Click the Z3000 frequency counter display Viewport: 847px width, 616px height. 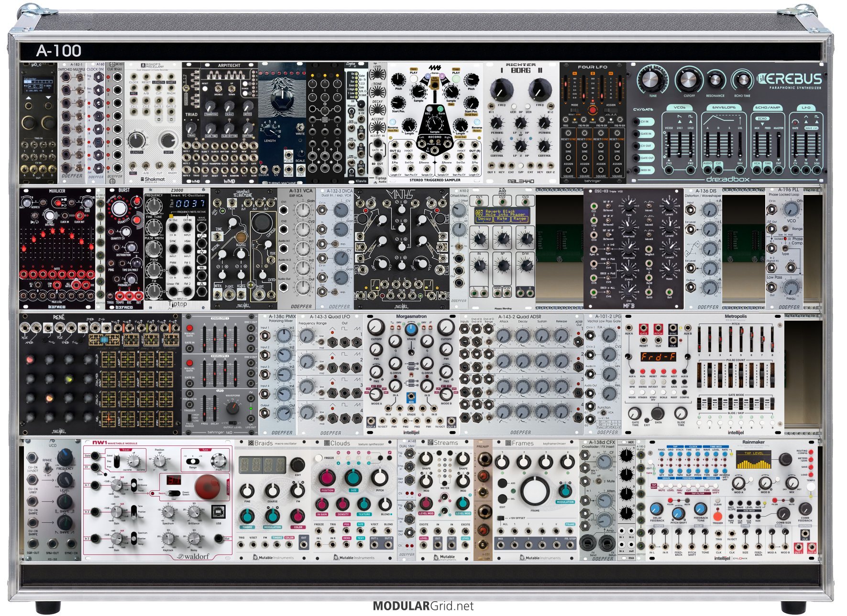click(x=190, y=204)
